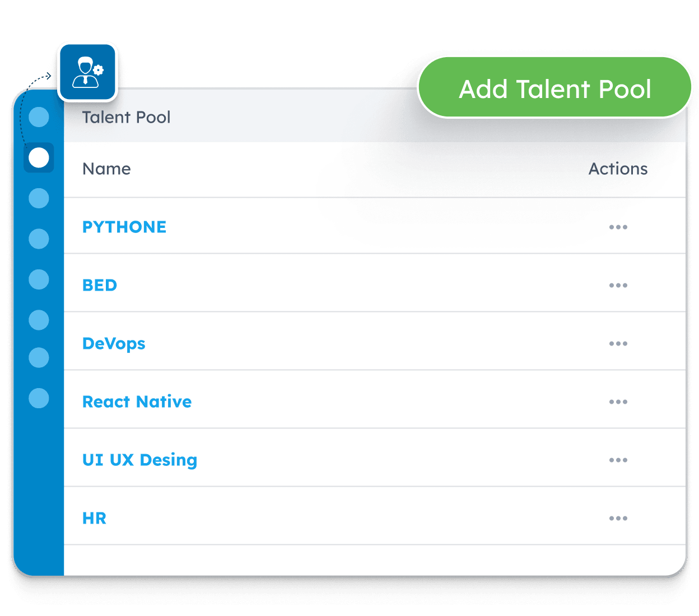Open the PYTHONE talent pool
Screen dimensions: 699x616
[x=124, y=227]
